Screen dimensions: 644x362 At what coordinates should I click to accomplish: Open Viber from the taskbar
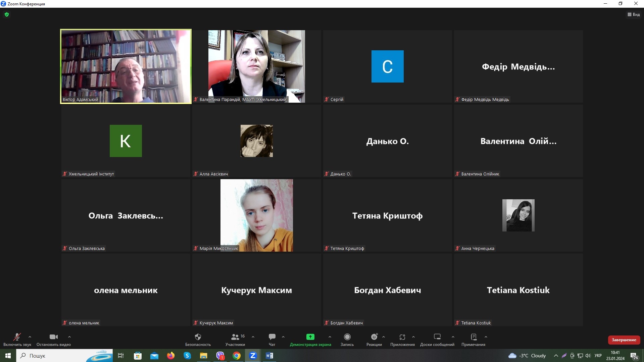[220, 356]
